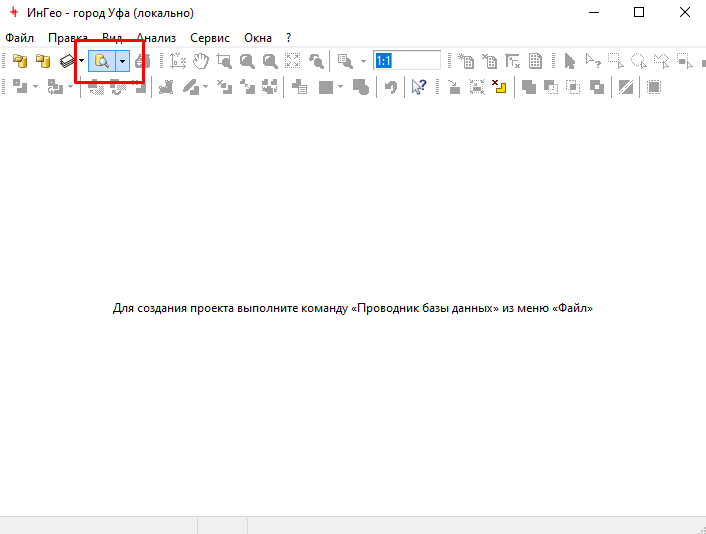The width and height of the screenshot is (706, 534).
Task: Open the Окна menu
Action: coord(258,38)
